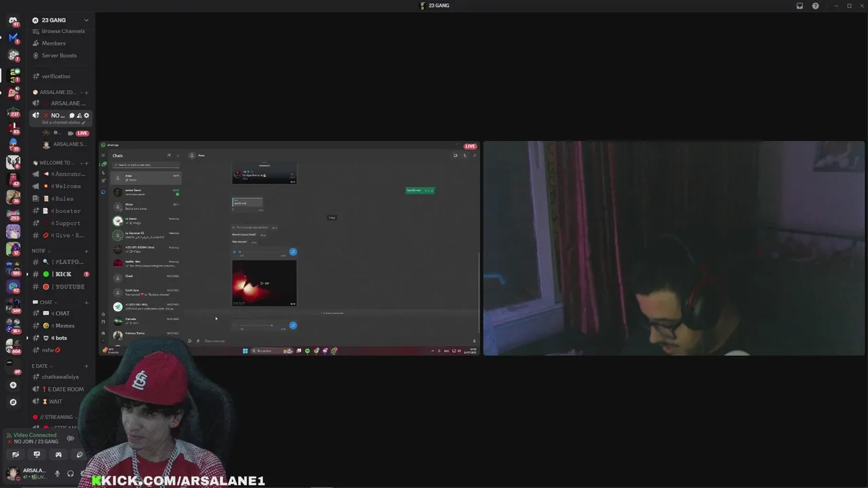This screenshot has height=488, width=868.
Task: Open the Inbox icon in the title bar
Action: 800,5
